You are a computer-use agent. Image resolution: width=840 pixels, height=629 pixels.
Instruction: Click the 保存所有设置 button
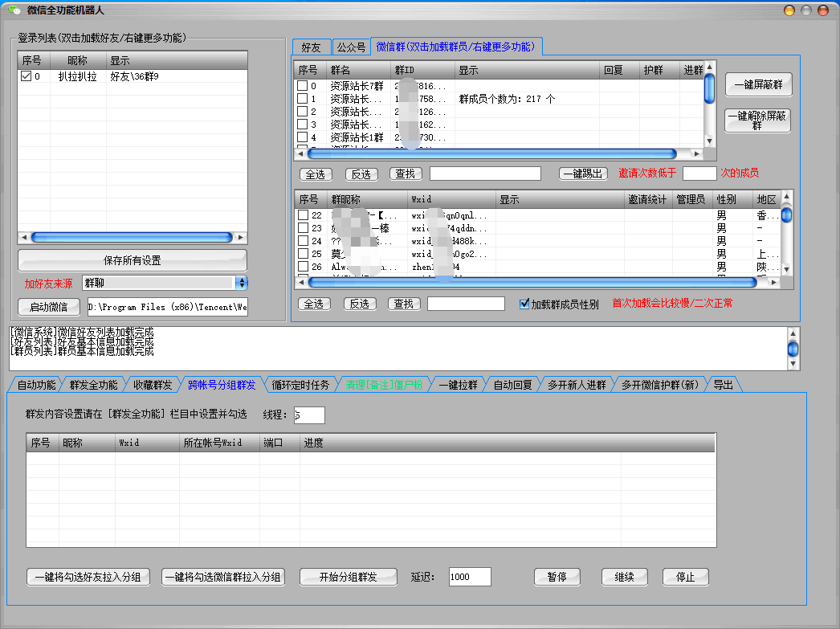coord(132,259)
